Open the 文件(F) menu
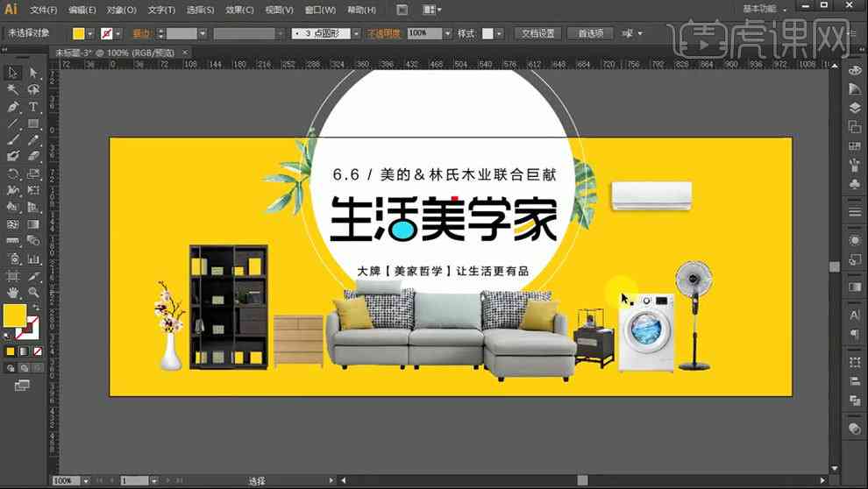This screenshot has height=489, width=868. (44, 10)
